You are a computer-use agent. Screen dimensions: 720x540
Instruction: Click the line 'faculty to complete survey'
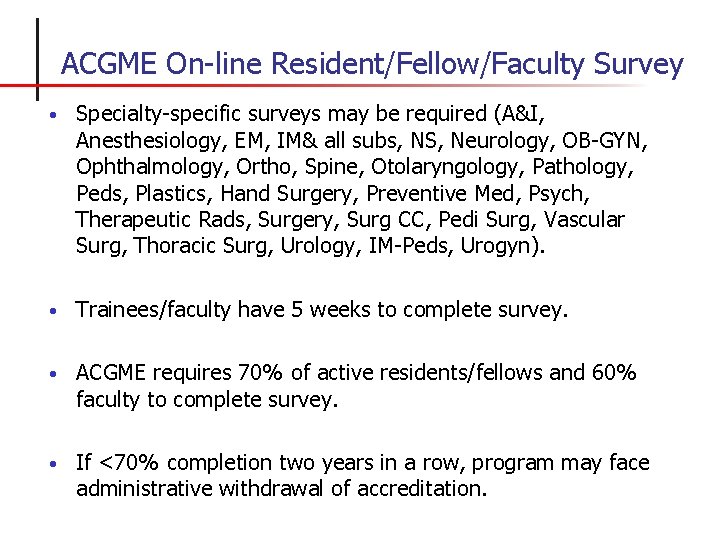click(x=207, y=400)
